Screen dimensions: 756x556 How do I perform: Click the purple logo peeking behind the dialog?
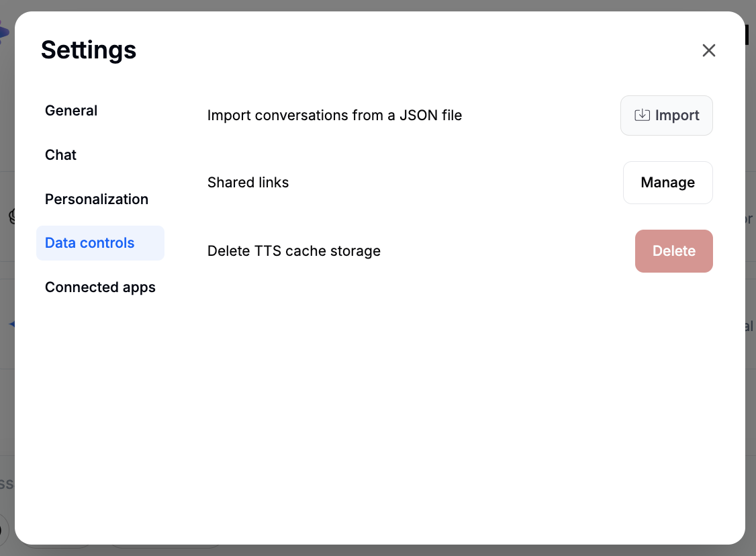coord(5,32)
